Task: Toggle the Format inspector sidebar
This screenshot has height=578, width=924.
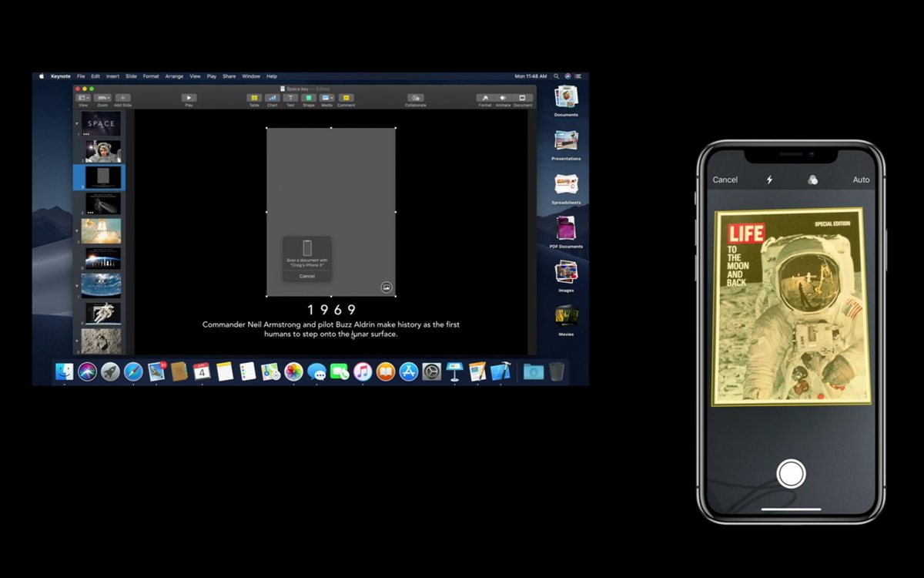Action: tap(485, 98)
